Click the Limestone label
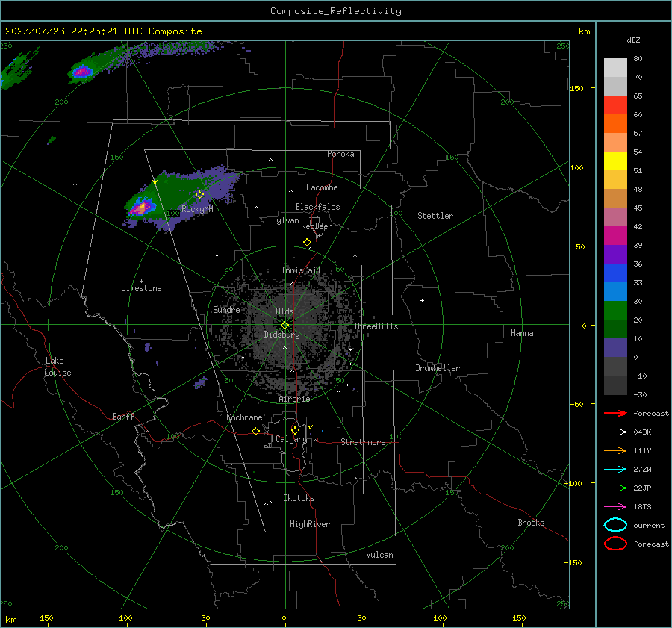 click(x=141, y=288)
